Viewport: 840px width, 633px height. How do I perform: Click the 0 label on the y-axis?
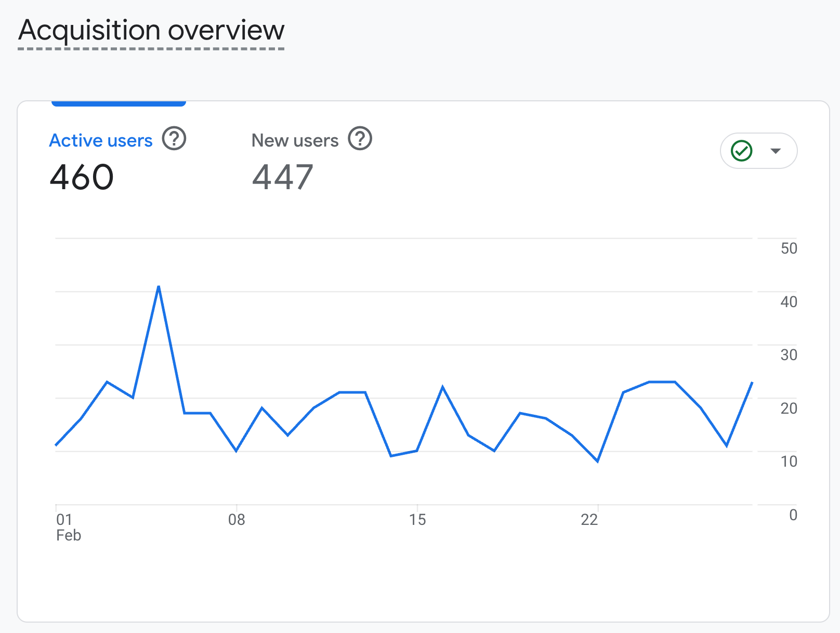pyautogui.click(x=793, y=515)
